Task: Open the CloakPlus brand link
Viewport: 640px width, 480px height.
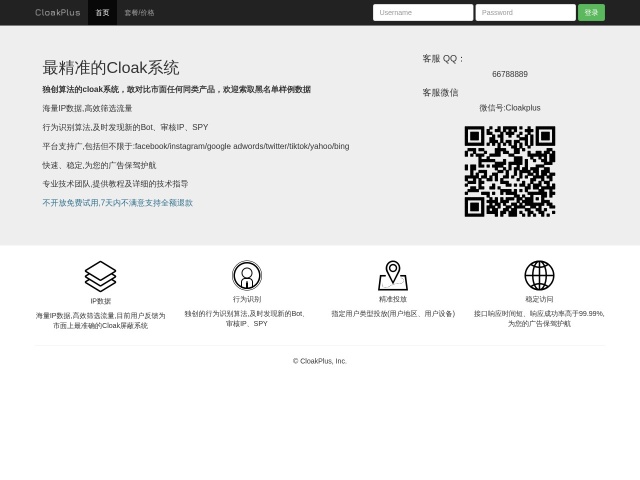Action: click(x=58, y=13)
